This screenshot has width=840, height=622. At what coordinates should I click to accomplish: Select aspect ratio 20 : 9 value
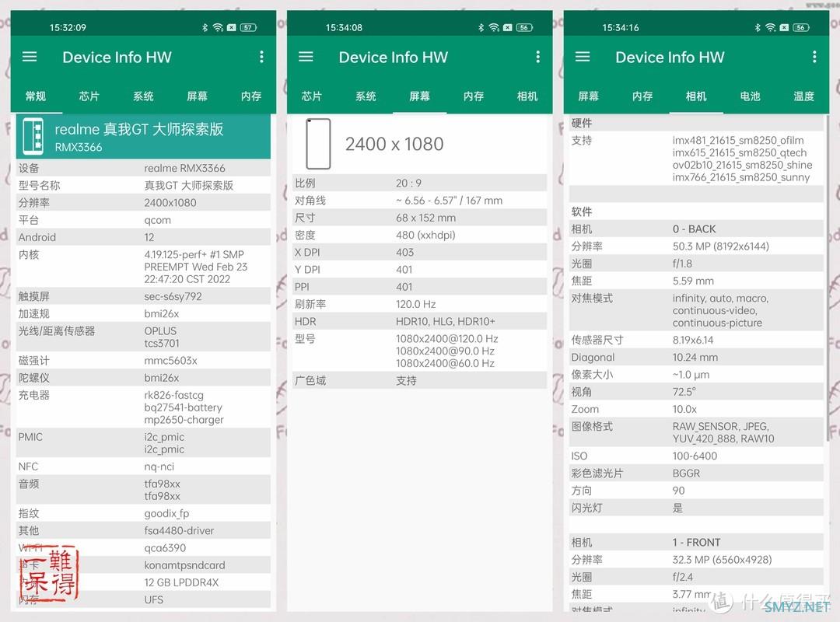pyautogui.click(x=409, y=183)
